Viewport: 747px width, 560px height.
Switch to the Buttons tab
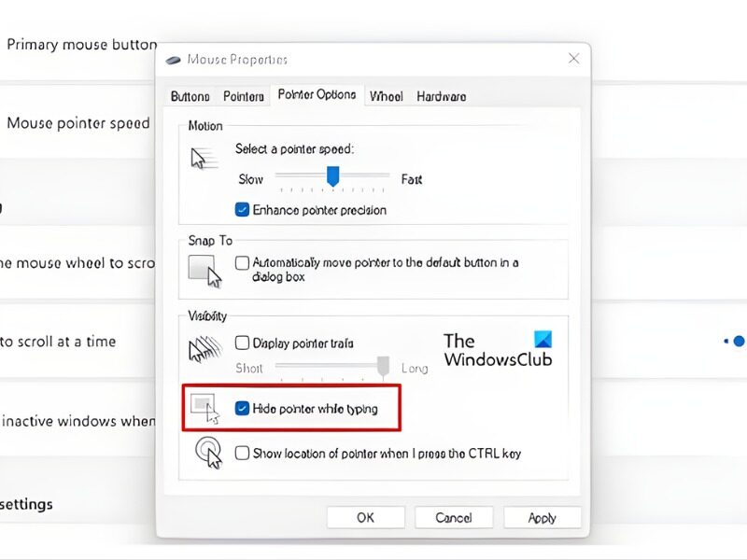click(x=190, y=96)
